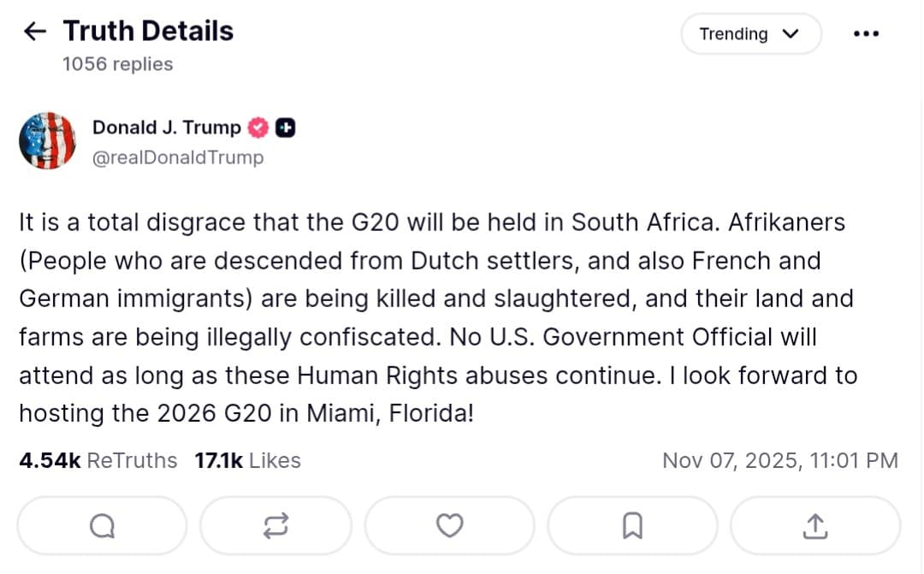Bookmark this Truth

click(632, 525)
